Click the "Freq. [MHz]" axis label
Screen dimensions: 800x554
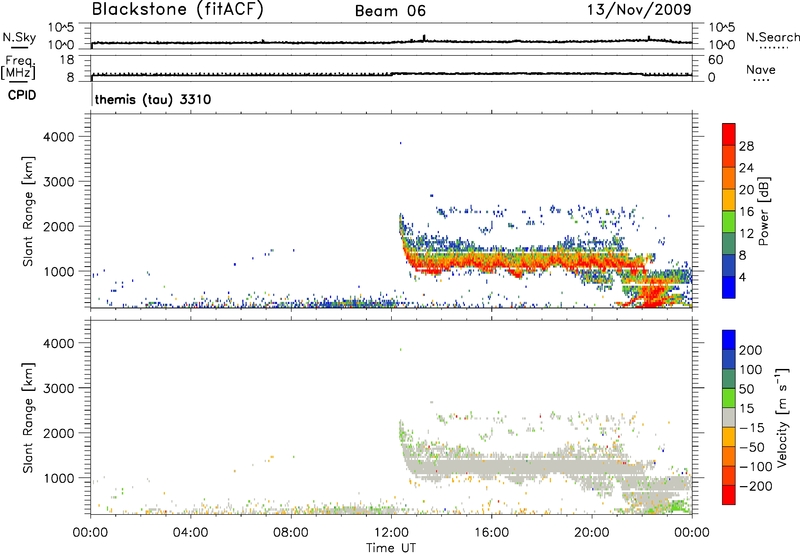[18, 68]
